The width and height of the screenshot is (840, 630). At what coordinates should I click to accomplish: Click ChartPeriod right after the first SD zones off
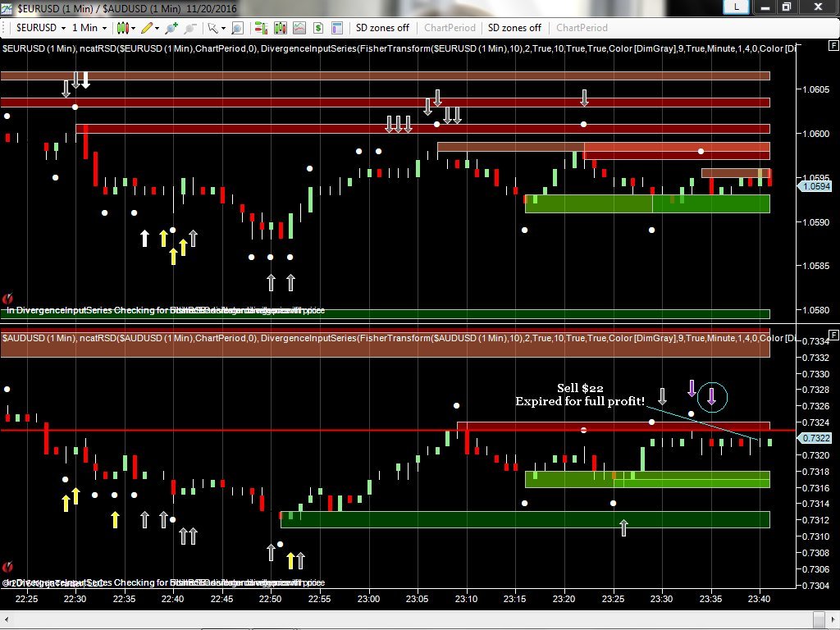pyautogui.click(x=450, y=28)
